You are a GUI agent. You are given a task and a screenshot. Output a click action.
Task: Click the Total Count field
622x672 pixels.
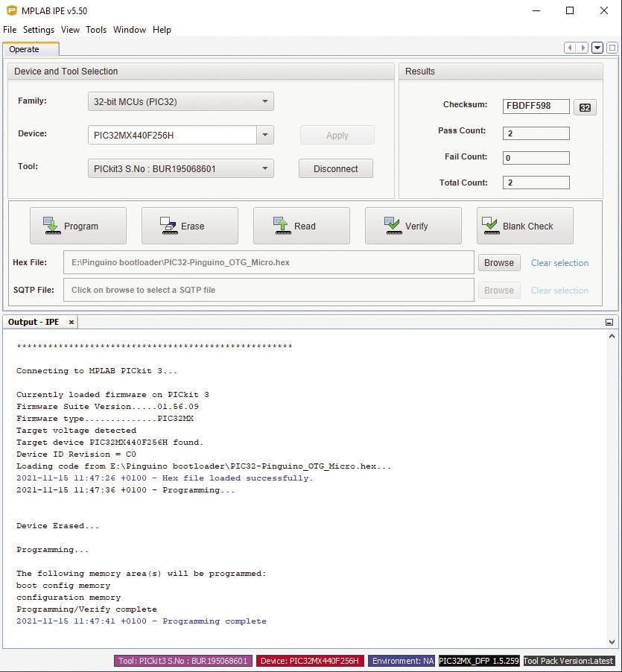pos(536,183)
